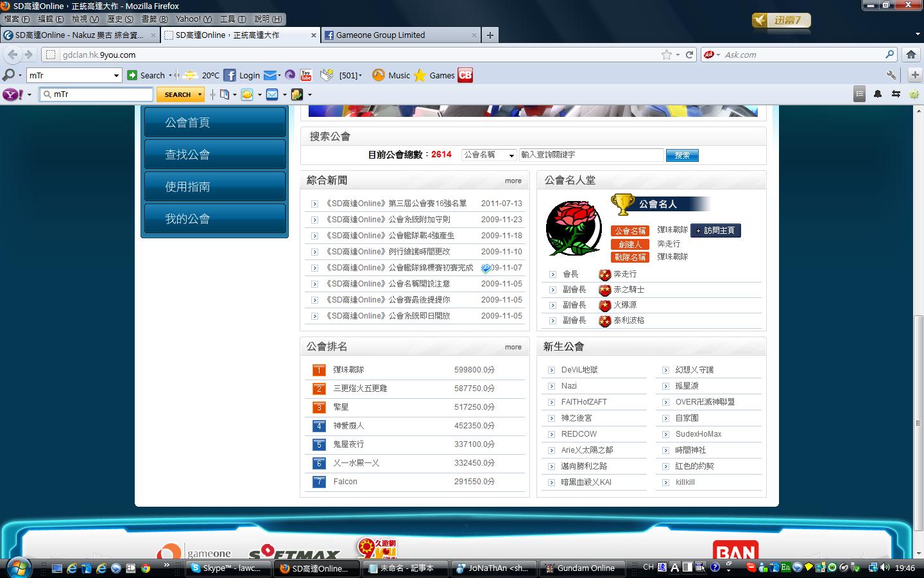
Task: Click the purple swirl toolbar icon
Action: (x=290, y=75)
